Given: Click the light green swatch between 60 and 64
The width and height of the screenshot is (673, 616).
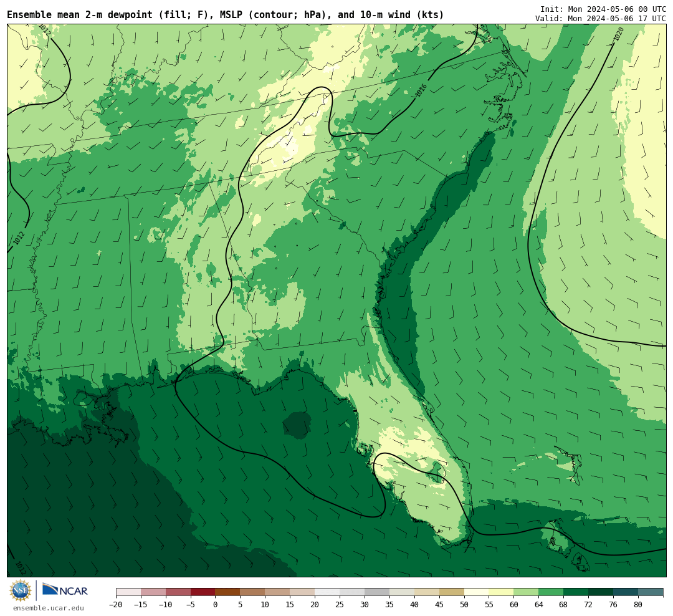Looking at the screenshot, I should [527, 592].
